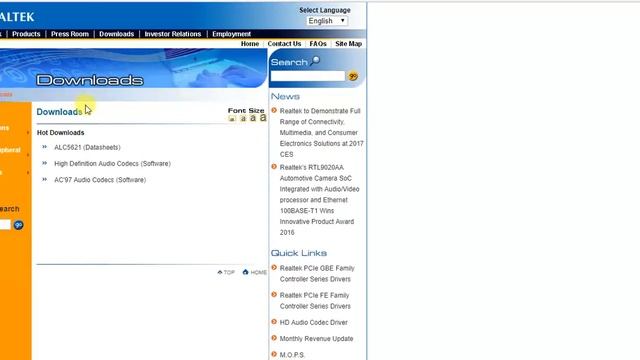640x360 pixels.
Task: Click the largest font size 'a' icon
Action: click(263, 118)
